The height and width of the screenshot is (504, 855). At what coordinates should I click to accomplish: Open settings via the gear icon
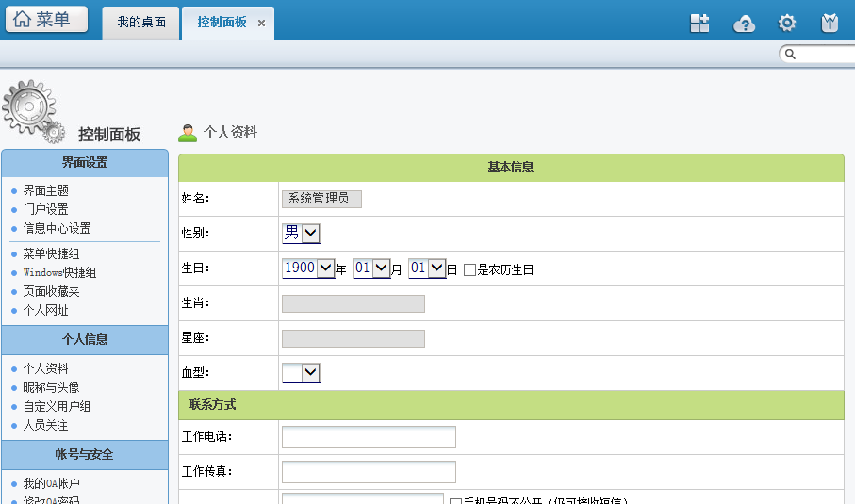pyautogui.click(x=786, y=24)
